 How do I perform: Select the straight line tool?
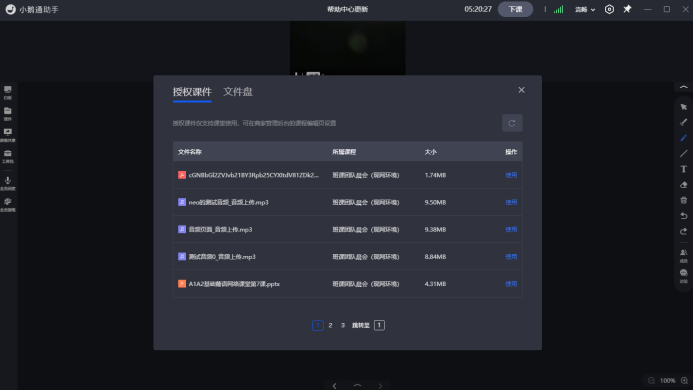pos(683,153)
